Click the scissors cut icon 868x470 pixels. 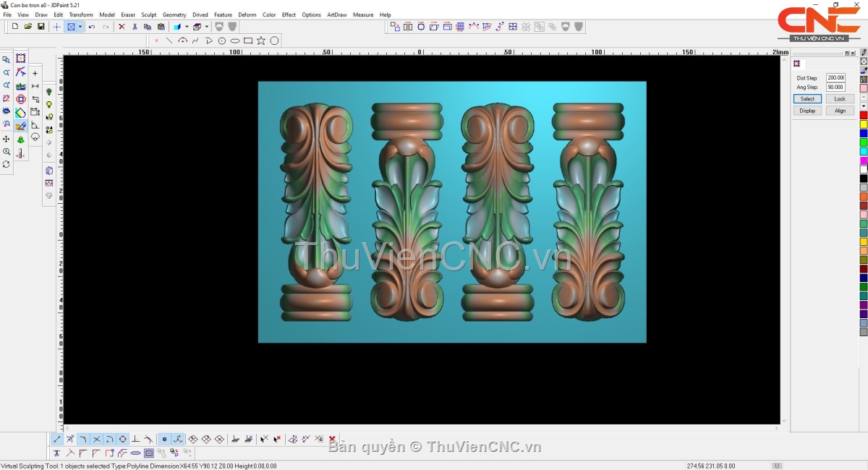(x=135, y=27)
